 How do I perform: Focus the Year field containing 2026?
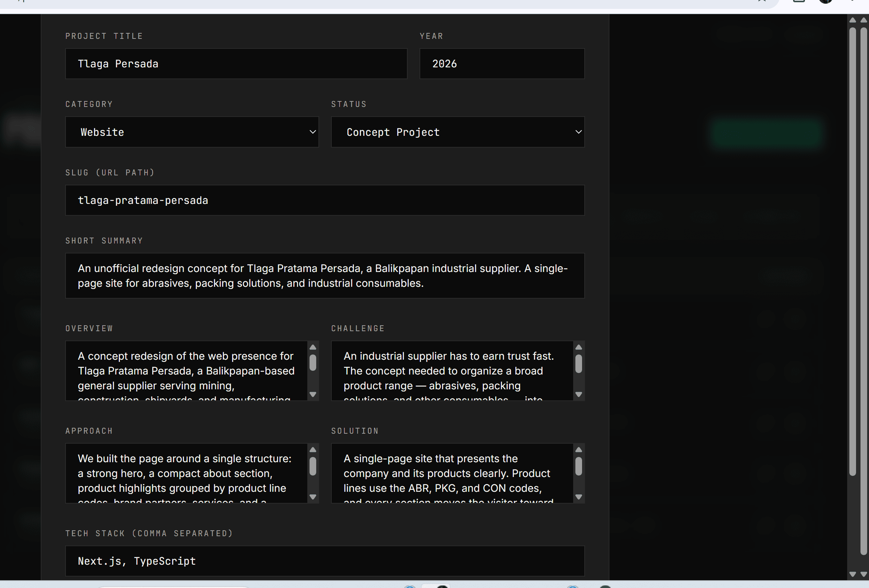point(502,64)
